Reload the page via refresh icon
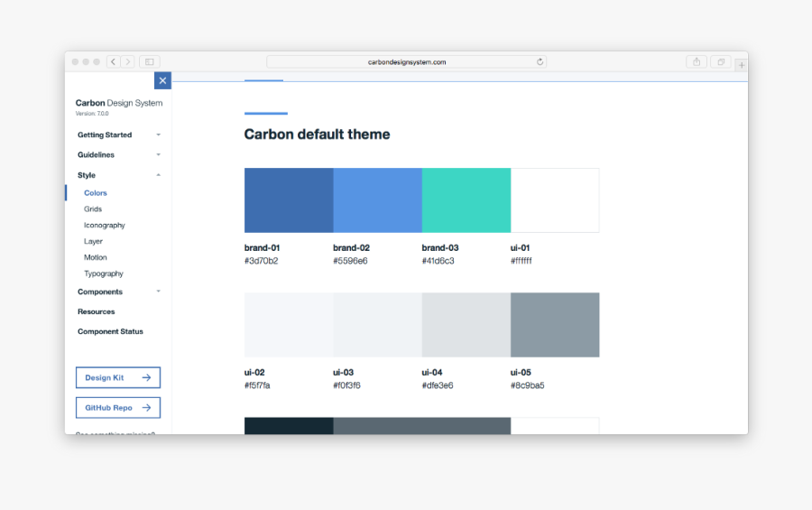 click(540, 62)
